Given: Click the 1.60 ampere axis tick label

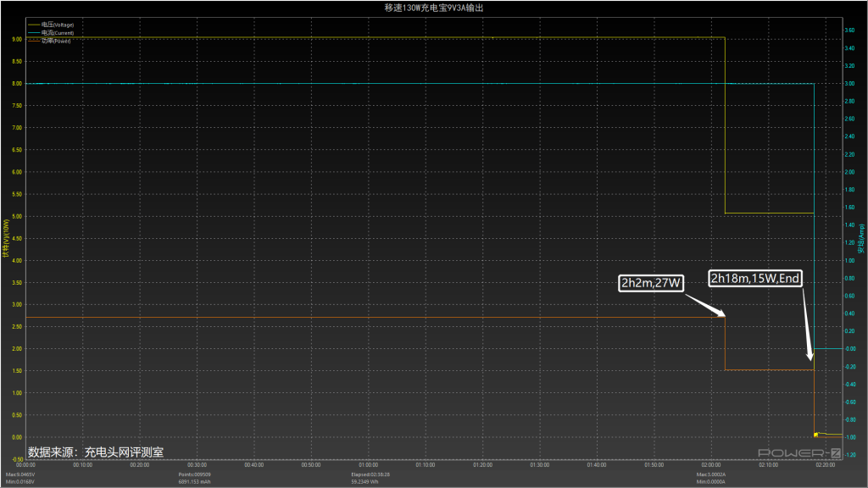Looking at the screenshot, I should [x=849, y=208].
